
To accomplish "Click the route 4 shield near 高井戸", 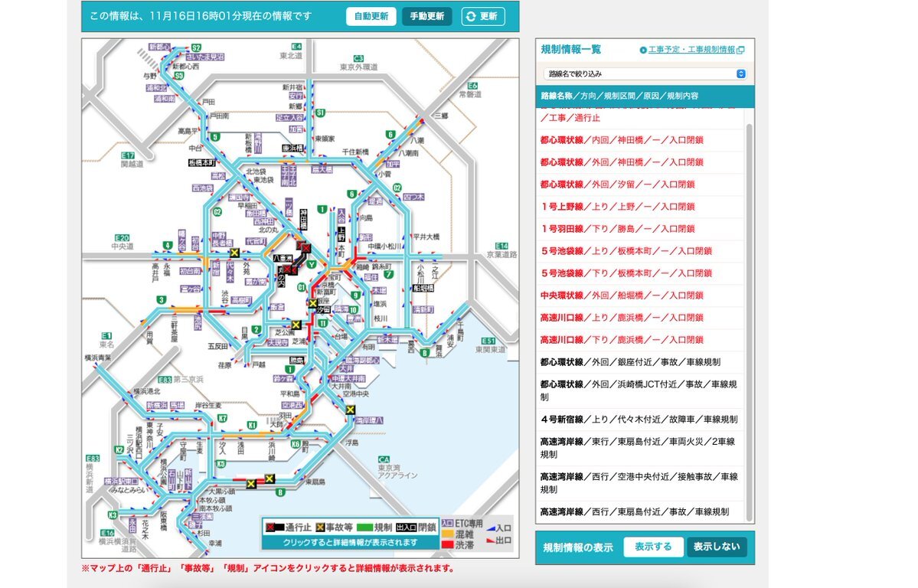I will coord(168,246).
